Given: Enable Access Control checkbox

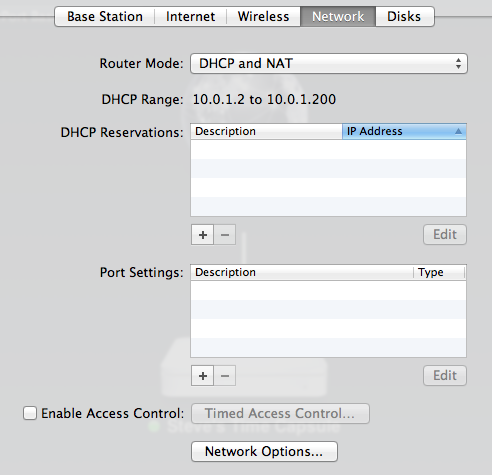Looking at the screenshot, I should click(x=30, y=413).
